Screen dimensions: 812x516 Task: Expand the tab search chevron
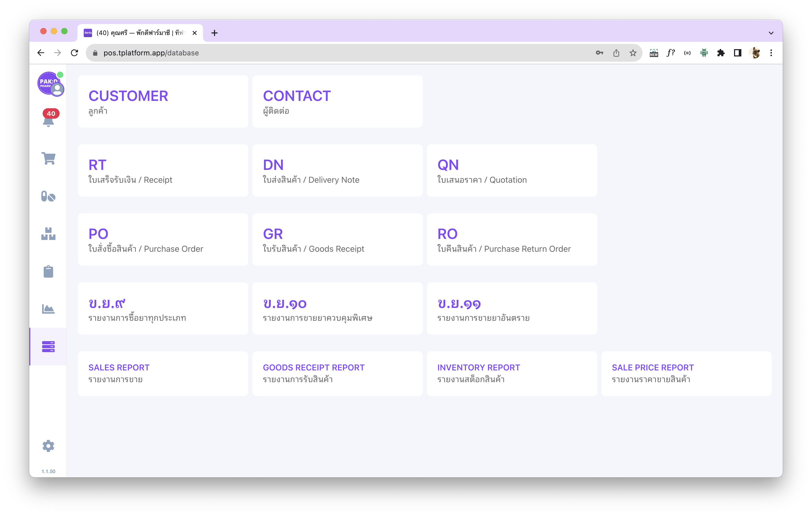point(771,33)
